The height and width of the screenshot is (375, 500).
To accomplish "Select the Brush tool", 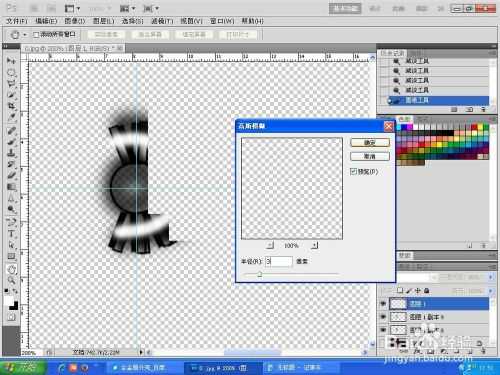I will click(11, 142).
